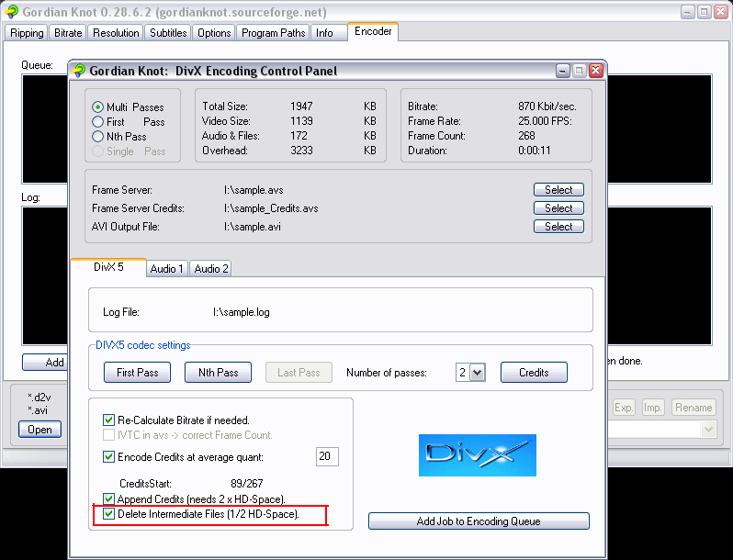Select the Multi Passes radio option
This screenshot has height=560, width=733.
[97, 107]
